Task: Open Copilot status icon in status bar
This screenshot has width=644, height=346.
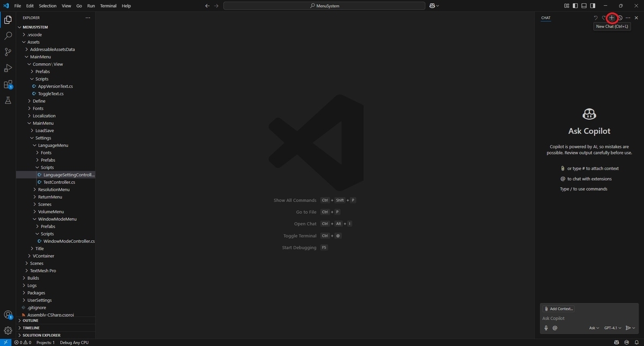Action: pyautogui.click(x=617, y=342)
